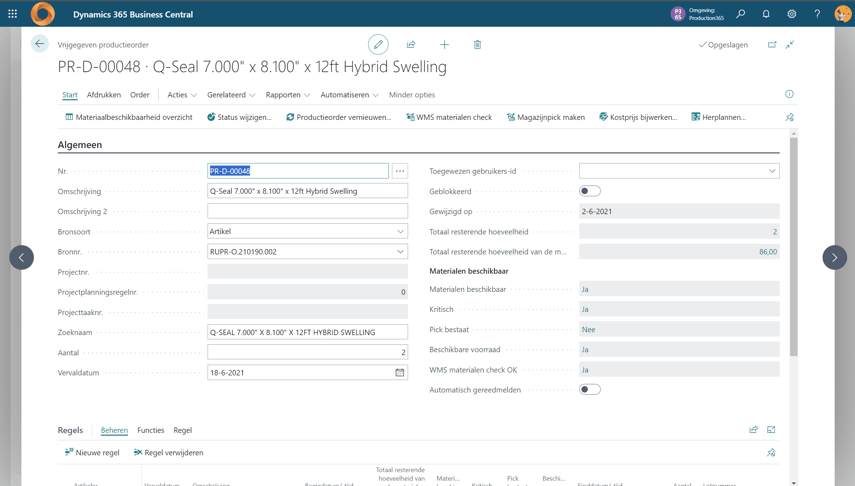Screen dimensions: 855x486
Task: Click the Omschrijving 2 input field
Action: pyautogui.click(x=308, y=211)
